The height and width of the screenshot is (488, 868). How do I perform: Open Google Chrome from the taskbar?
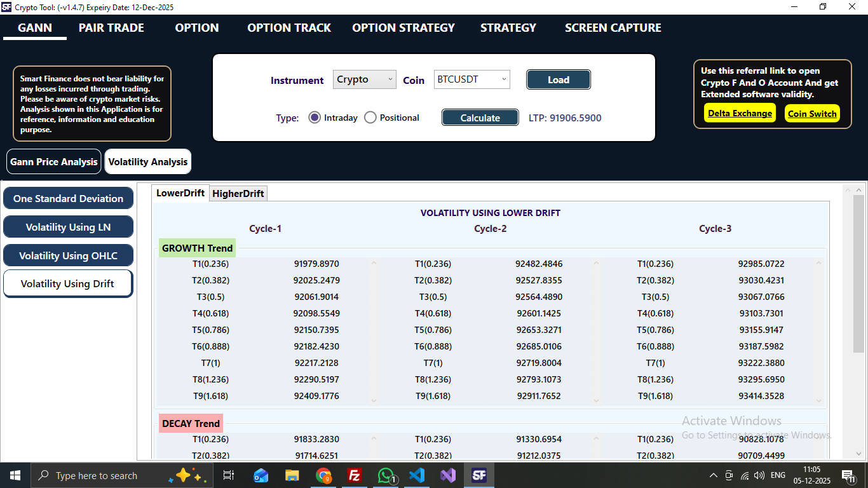323,475
